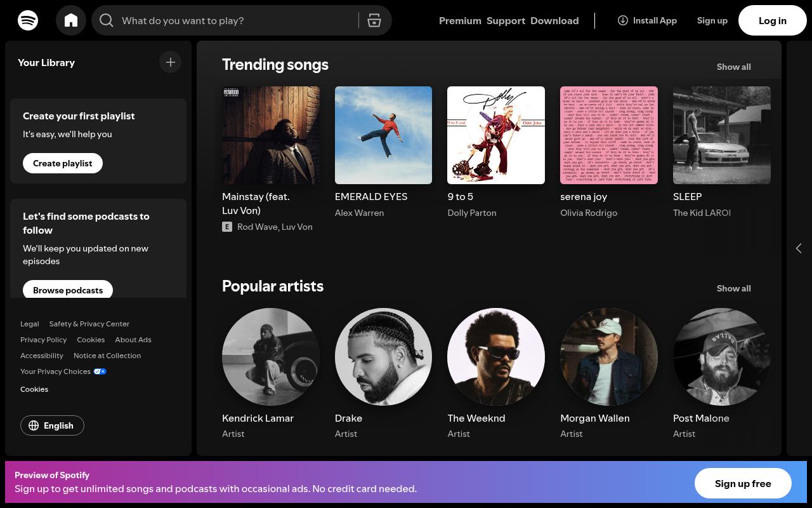Image resolution: width=812 pixels, height=508 pixels.
Task: Select the 'Your Library' heading
Action: click(x=46, y=62)
